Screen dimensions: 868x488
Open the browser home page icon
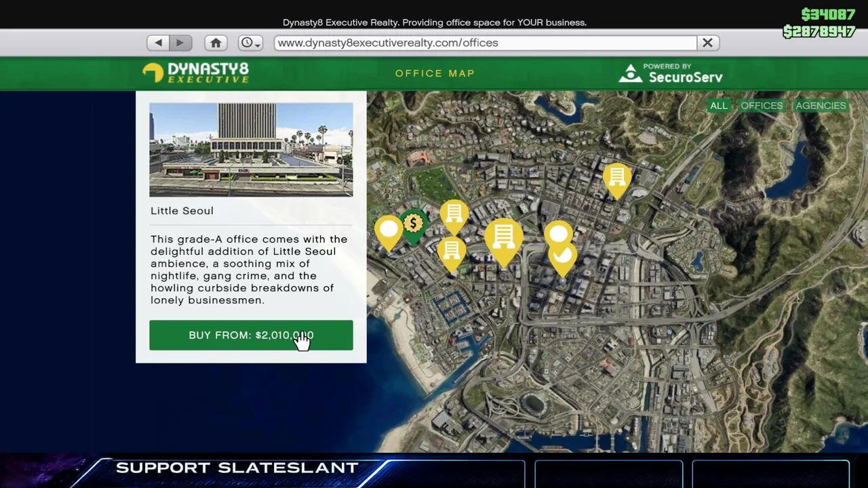pos(216,43)
